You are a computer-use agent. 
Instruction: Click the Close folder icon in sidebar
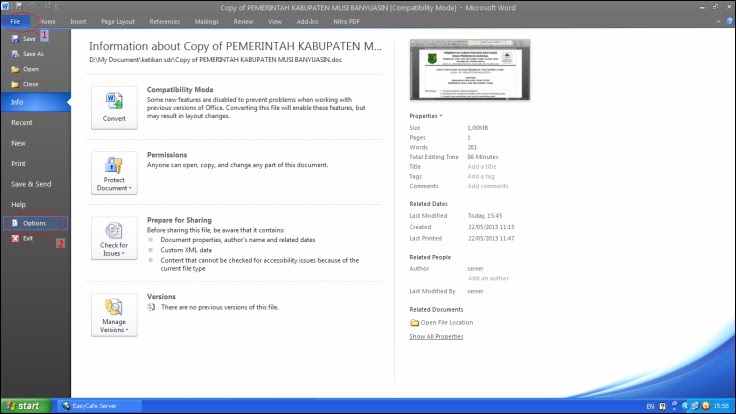click(15, 84)
